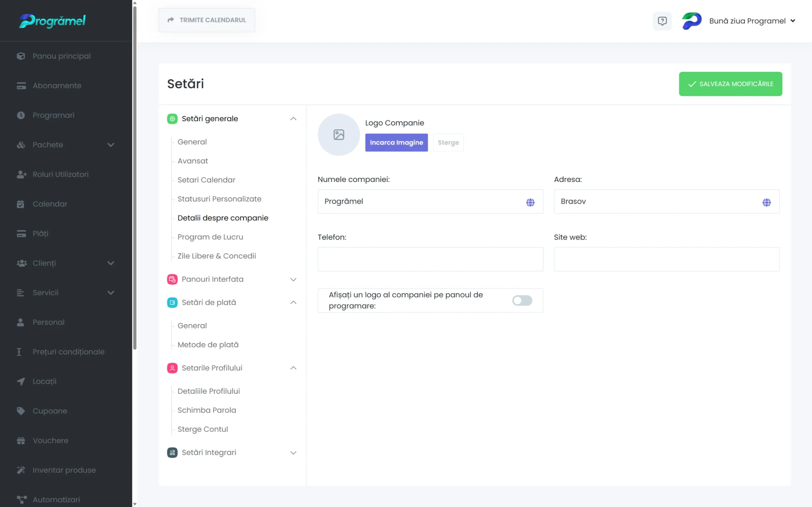The image size is (812, 507).
Task: Expand the Pachete sidebar submenu
Action: click(111, 145)
